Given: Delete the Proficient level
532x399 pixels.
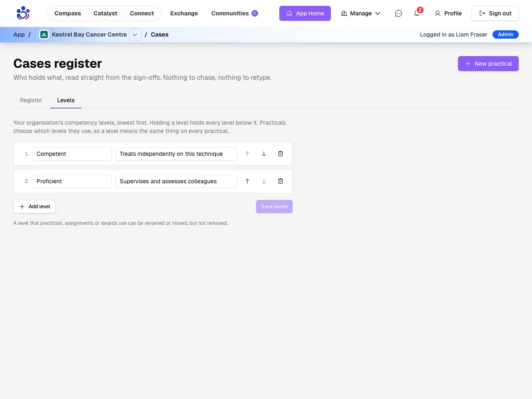Looking at the screenshot, I should coord(281,181).
